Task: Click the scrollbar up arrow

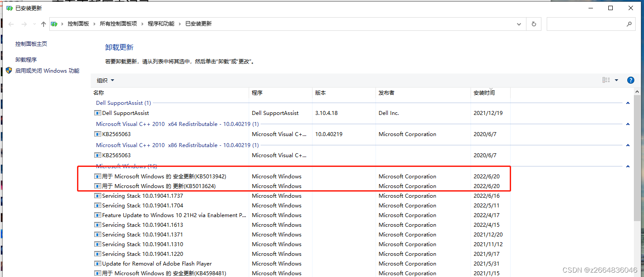Action: point(637,91)
